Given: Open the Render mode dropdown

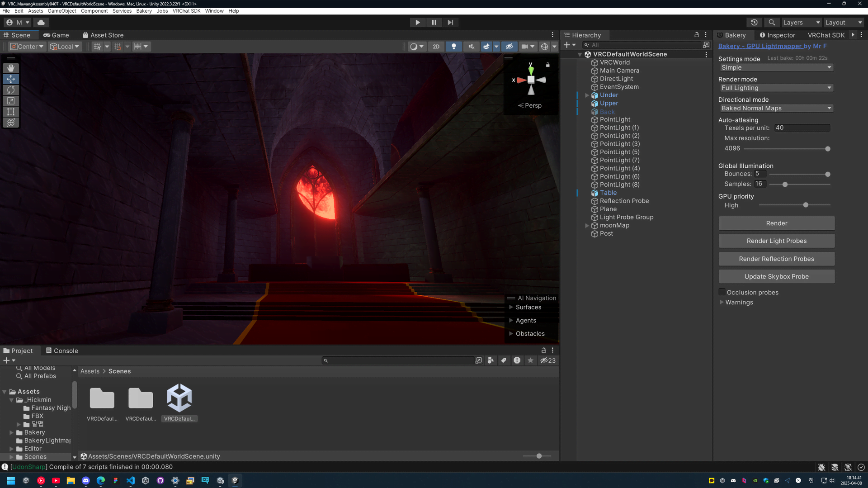Looking at the screenshot, I should tap(776, 88).
